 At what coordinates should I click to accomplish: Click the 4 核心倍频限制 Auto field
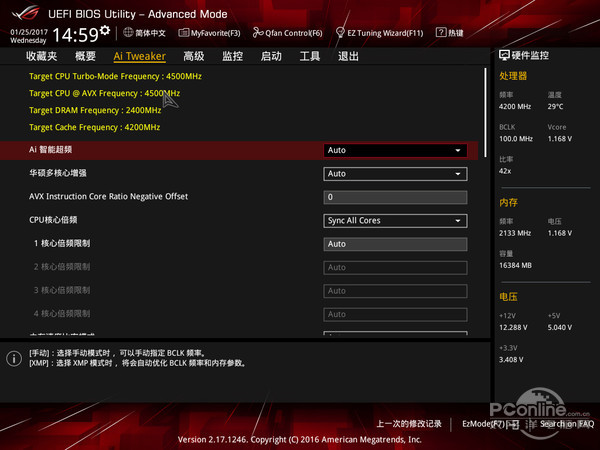395,315
